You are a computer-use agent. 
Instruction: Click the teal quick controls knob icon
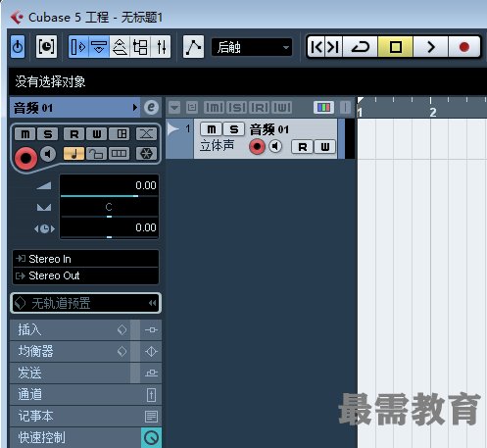click(x=151, y=437)
